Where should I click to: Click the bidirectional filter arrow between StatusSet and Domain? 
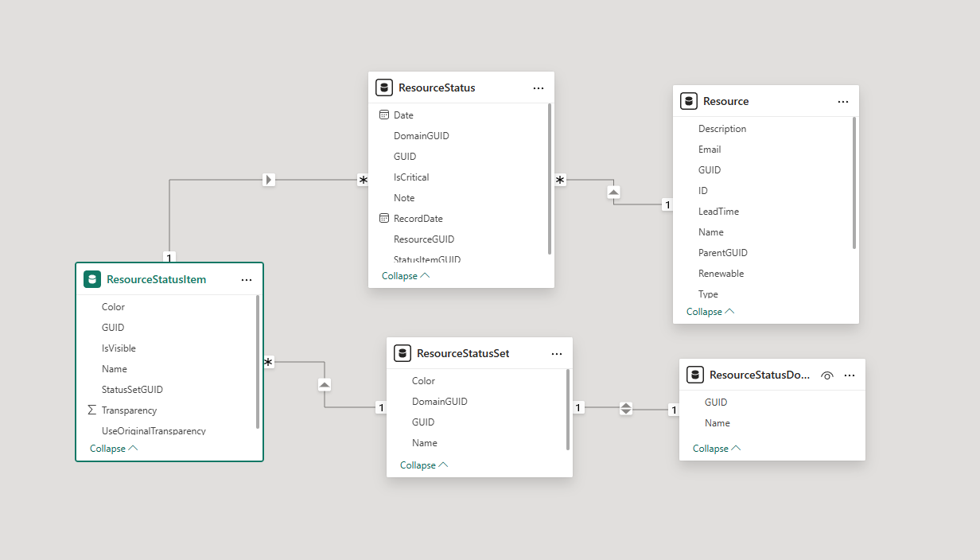pos(626,408)
